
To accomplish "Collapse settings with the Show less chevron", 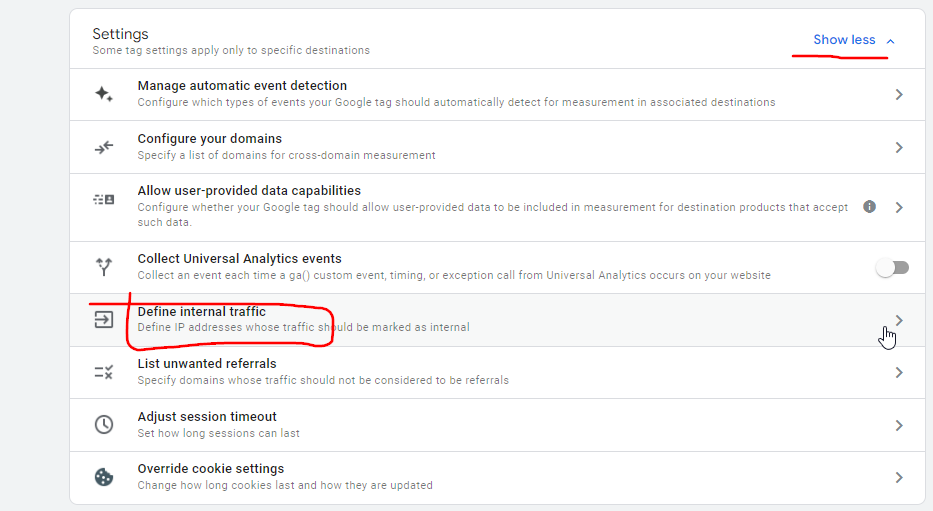I will pyautogui.click(x=891, y=41).
